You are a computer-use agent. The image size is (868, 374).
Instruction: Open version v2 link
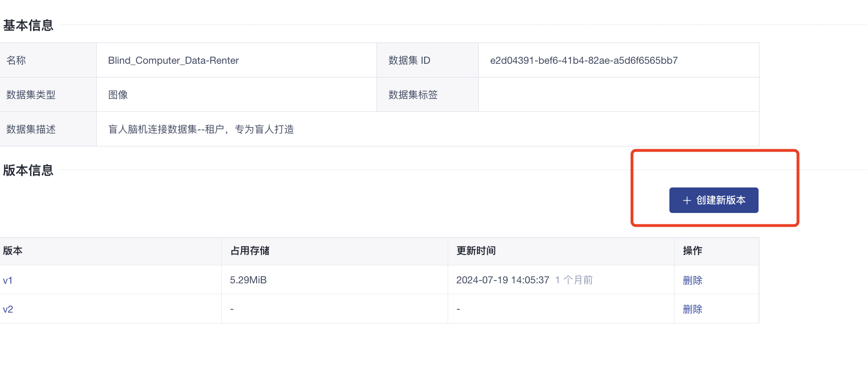pyautogui.click(x=8, y=309)
